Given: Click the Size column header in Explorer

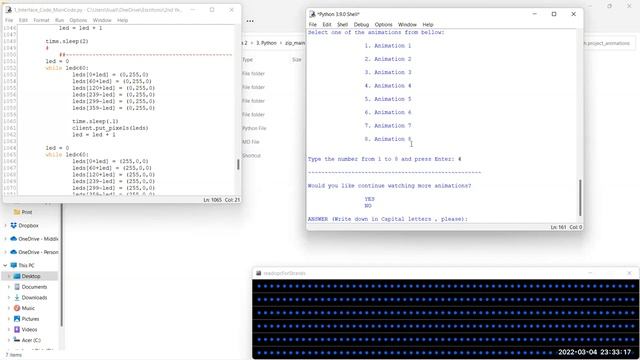Looking at the screenshot, I should pyautogui.click(x=297, y=60).
